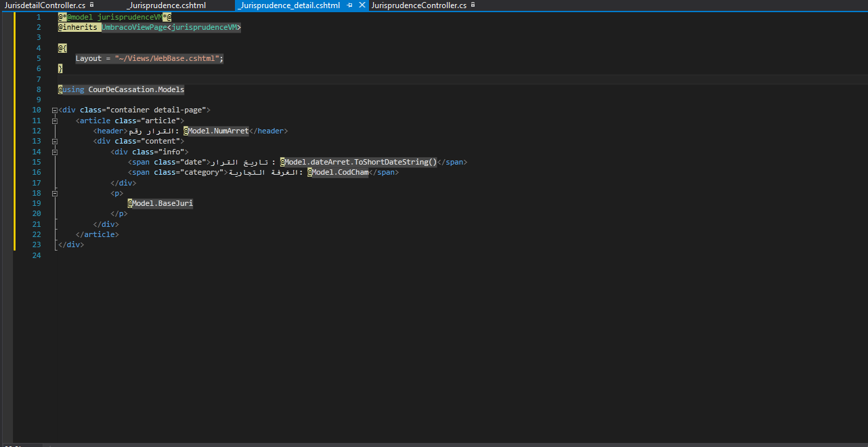Click the class="category" span opening tag

pos(177,172)
